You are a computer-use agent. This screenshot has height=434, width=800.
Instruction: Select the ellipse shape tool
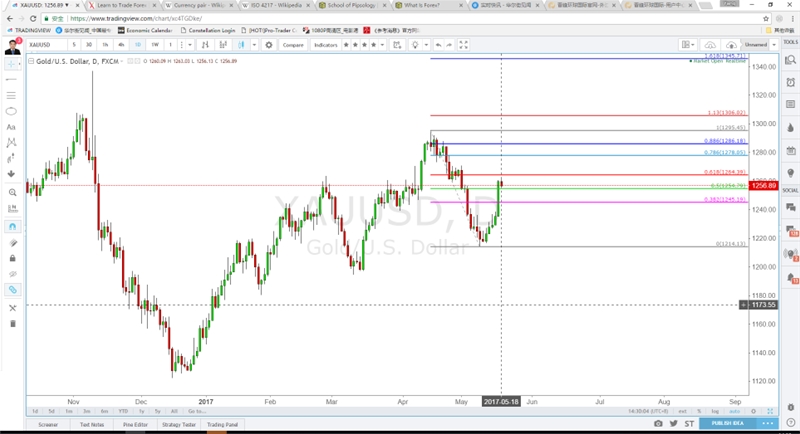pos(11,111)
